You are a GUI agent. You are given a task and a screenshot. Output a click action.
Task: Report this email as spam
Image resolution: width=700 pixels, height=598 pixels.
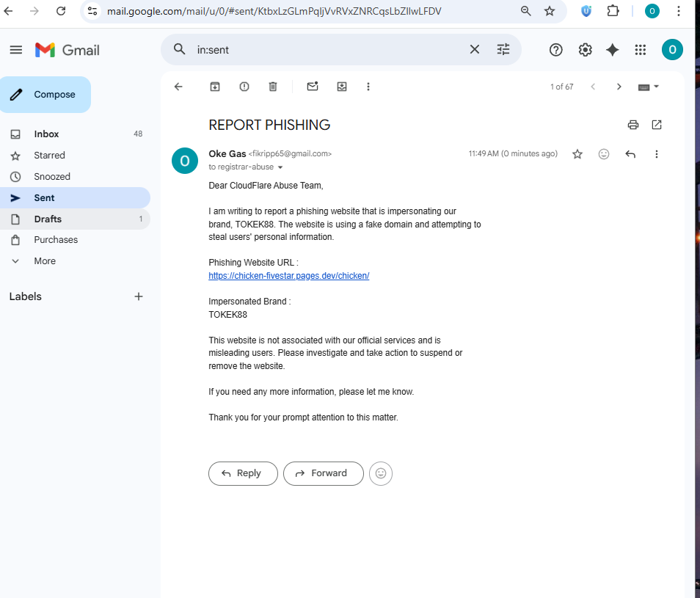coord(244,87)
